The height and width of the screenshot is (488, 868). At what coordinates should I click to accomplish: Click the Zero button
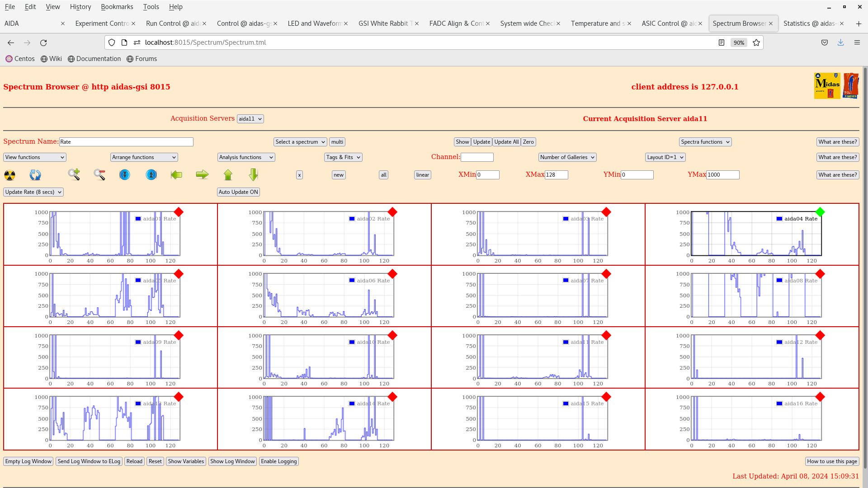[x=528, y=142]
